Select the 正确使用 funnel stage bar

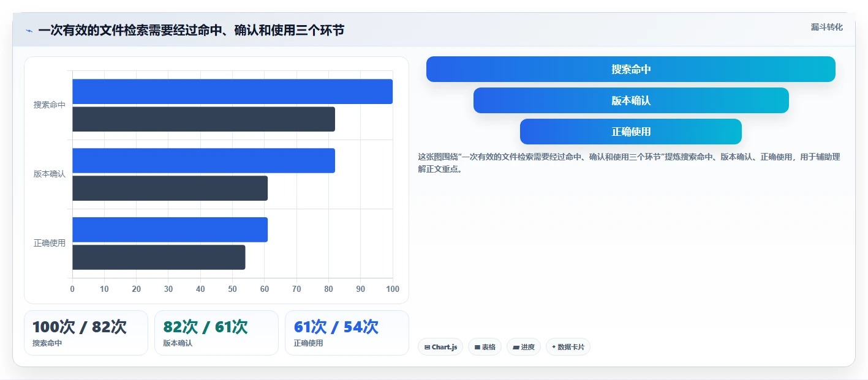click(x=630, y=132)
